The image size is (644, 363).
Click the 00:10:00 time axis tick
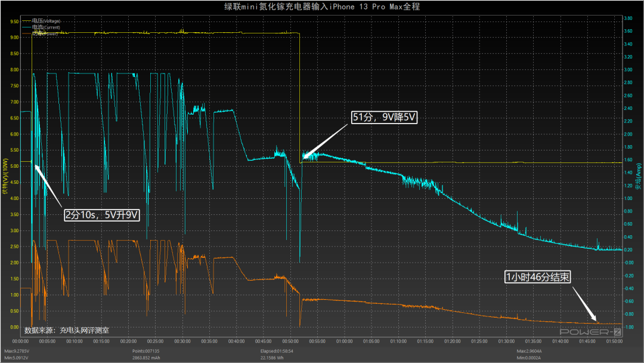[75, 342]
